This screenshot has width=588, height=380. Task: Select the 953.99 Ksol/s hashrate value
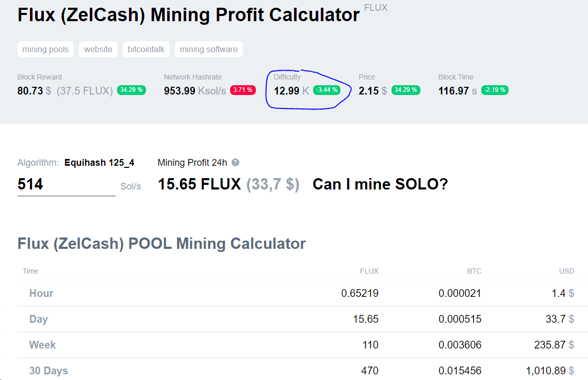pos(194,91)
